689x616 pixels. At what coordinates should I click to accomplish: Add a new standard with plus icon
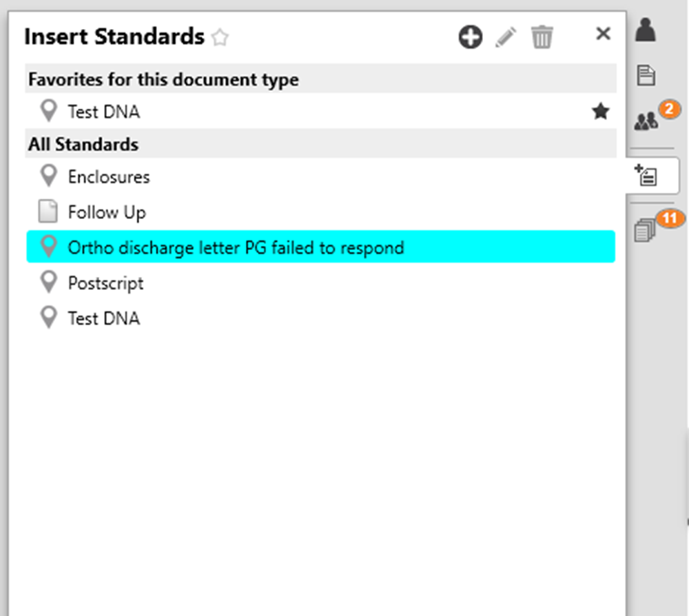470,37
